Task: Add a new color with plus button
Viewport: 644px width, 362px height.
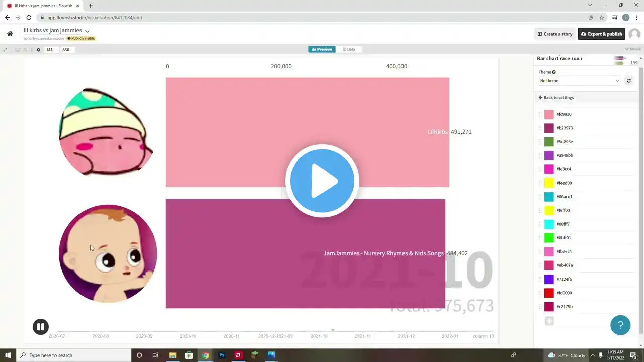Action: point(549,321)
